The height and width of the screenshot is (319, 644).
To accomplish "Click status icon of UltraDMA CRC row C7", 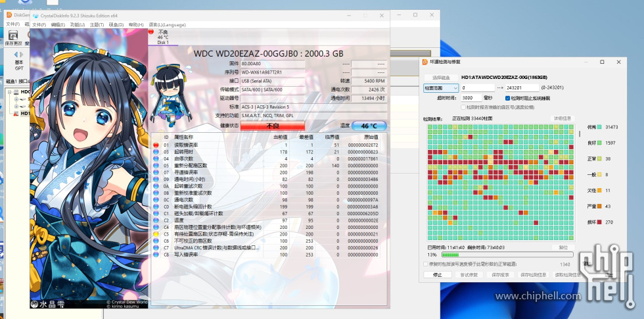I will coord(156,248).
